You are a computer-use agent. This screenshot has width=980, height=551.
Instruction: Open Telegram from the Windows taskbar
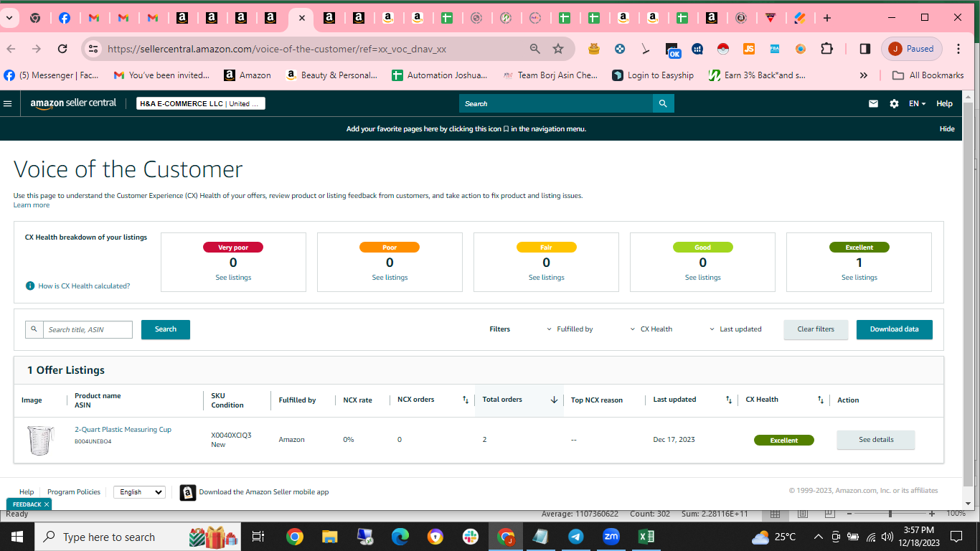point(576,536)
